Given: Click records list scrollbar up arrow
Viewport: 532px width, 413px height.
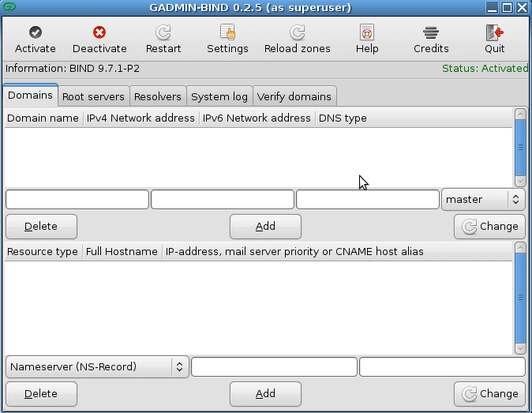Looking at the screenshot, I should (x=520, y=247).
